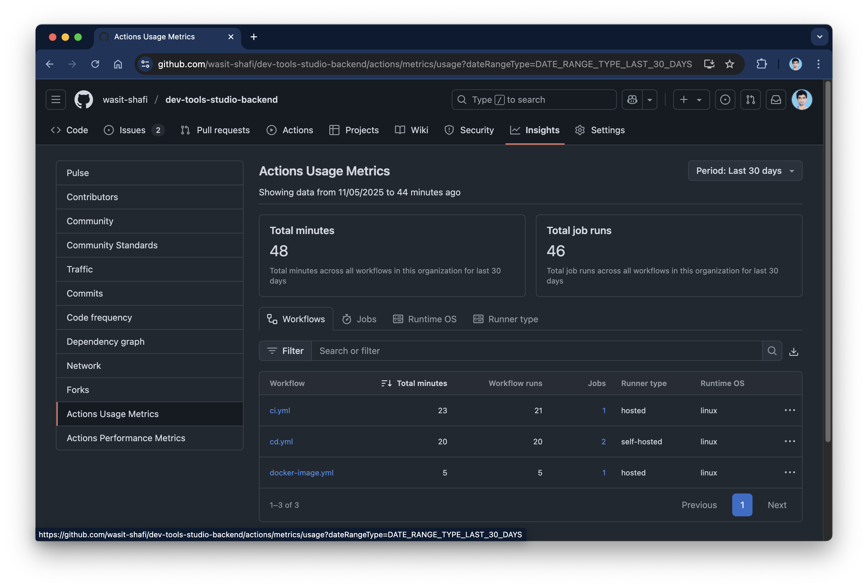Image resolution: width=868 pixels, height=588 pixels.
Task: Open the Copilot chat icon
Action: point(632,100)
